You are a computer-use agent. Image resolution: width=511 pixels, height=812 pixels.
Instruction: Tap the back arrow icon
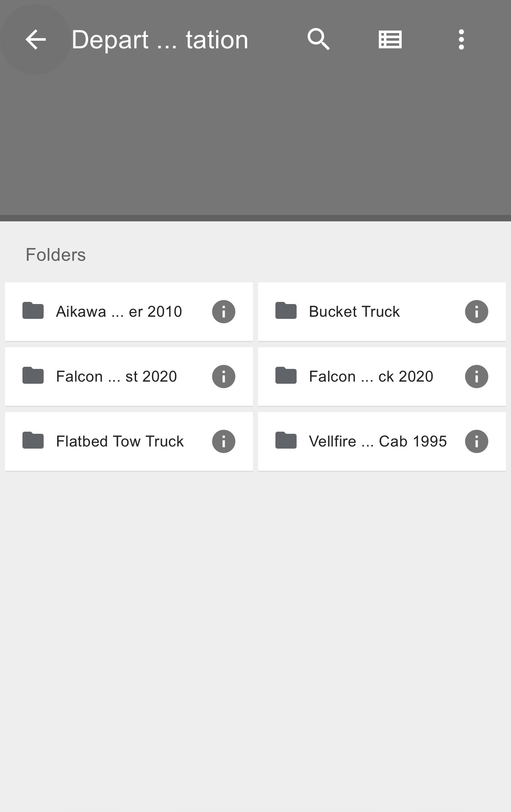[36, 40]
